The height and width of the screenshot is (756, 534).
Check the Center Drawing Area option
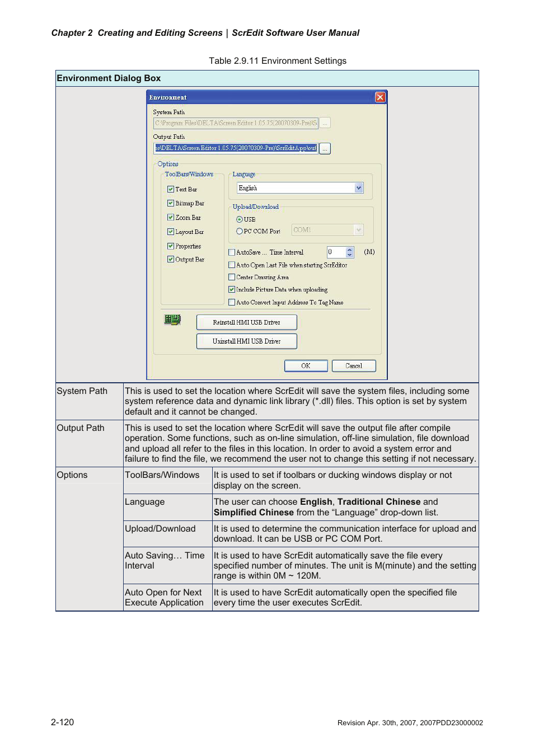[232, 277]
